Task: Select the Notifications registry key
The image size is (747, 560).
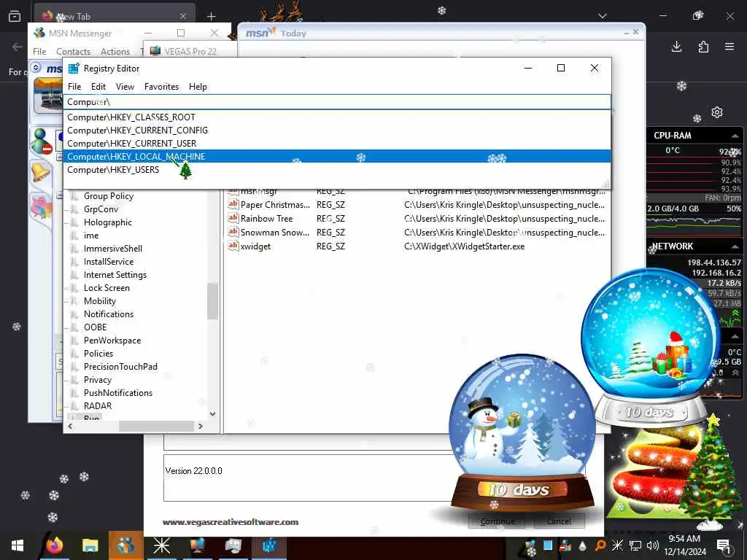Action: pyautogui.click(x=109, y=314)
